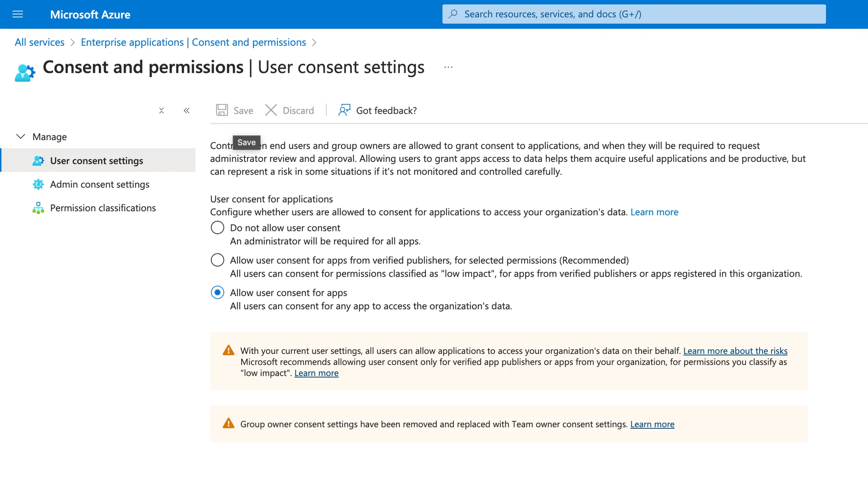Open the more options ellipsis
The width and height of the screenshot is (868, 494).
(448, 67)
